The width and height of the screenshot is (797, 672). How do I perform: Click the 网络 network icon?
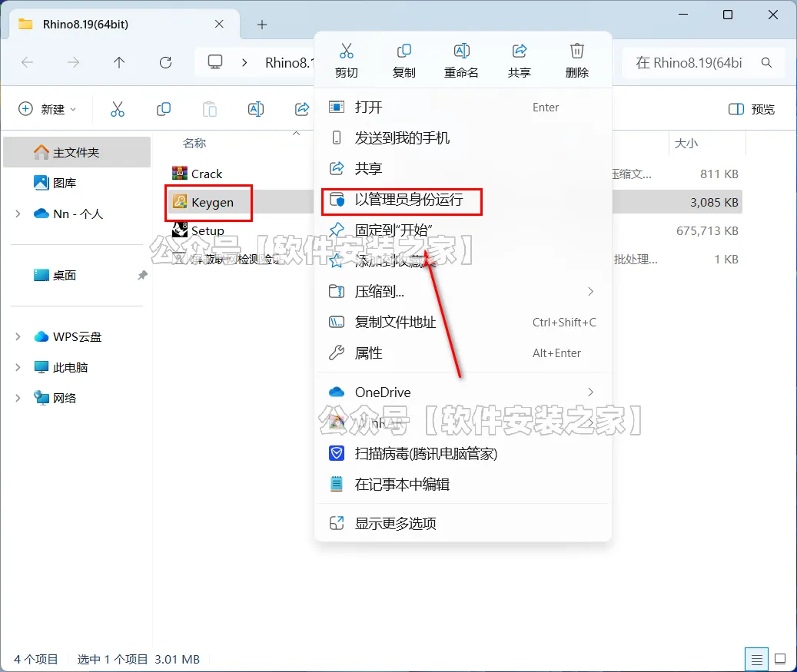click(42, 398)
